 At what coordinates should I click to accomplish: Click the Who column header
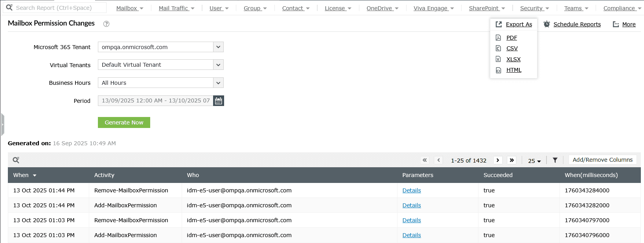[x=193, y=175]
